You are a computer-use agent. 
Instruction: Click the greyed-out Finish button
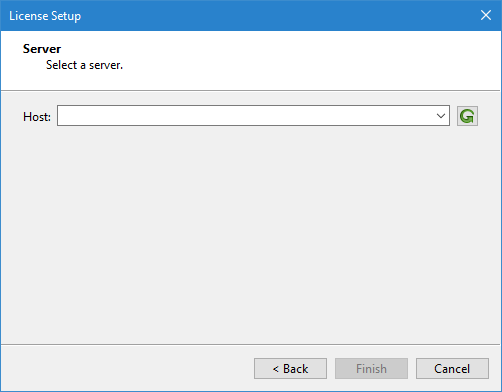click(x=371, y=369)
